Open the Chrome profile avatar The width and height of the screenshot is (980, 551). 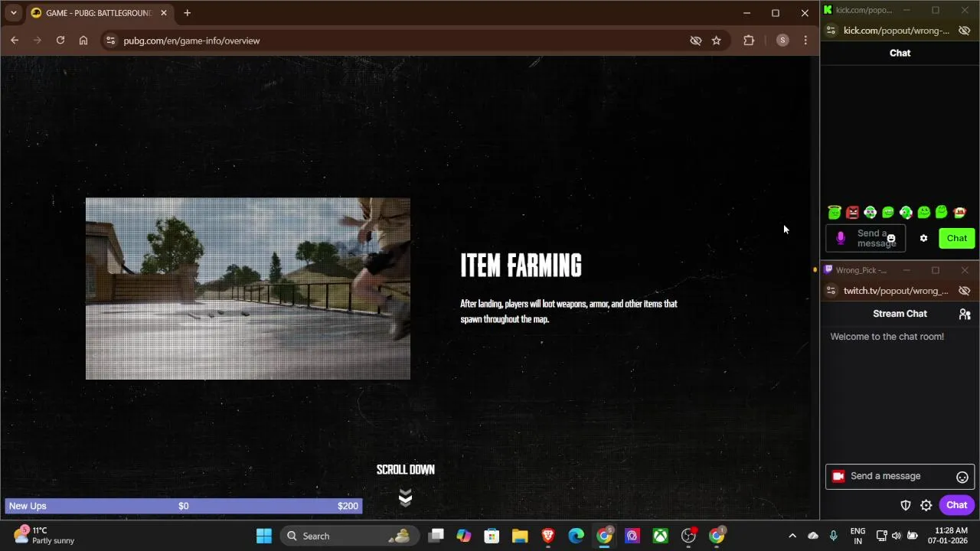(782, 41)
